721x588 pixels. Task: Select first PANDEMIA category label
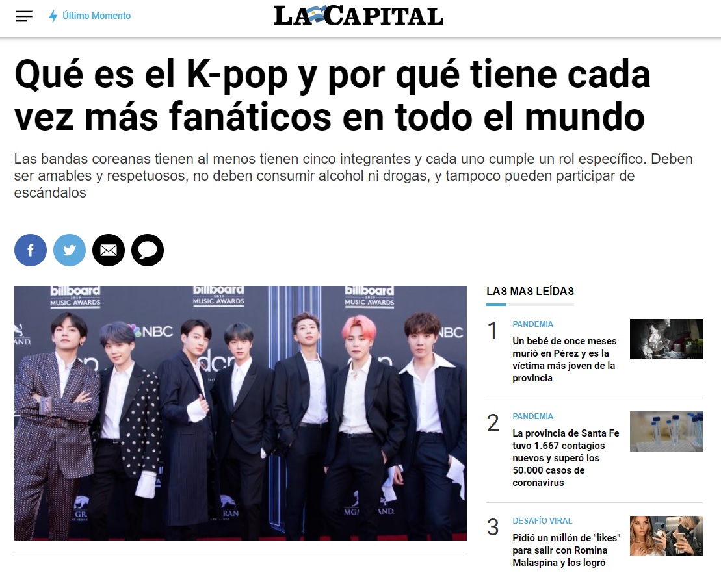532,324
